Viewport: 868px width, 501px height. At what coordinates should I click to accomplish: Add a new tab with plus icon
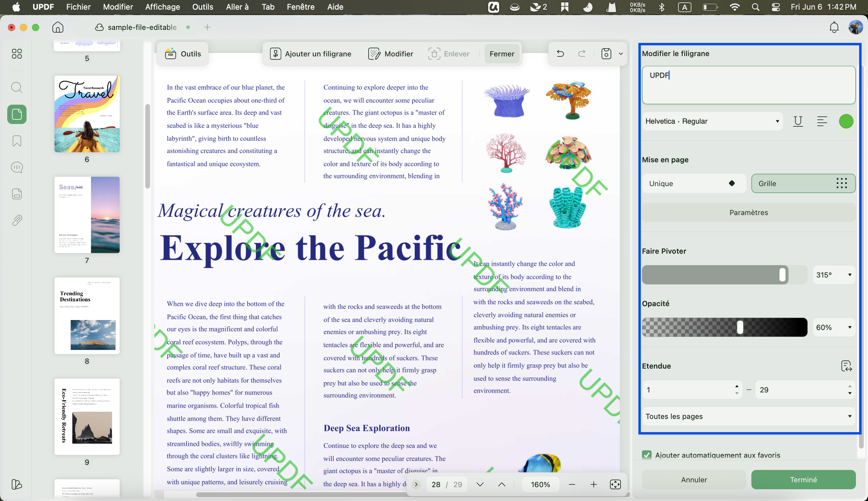[207, 27]
